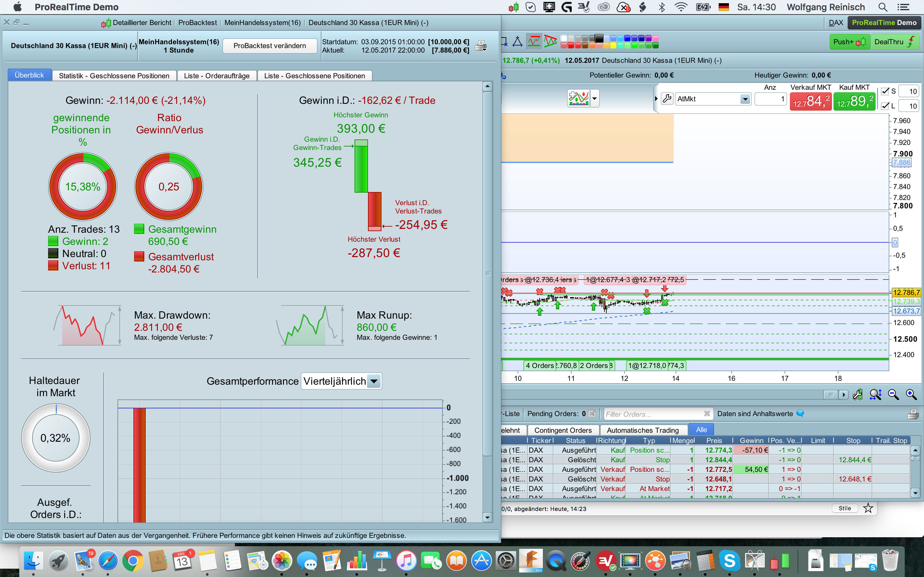Screen dimensions: 924x577
Task: Click the zoom in magnifier icon
Action: pyautogui.click(x=911, y=394)
